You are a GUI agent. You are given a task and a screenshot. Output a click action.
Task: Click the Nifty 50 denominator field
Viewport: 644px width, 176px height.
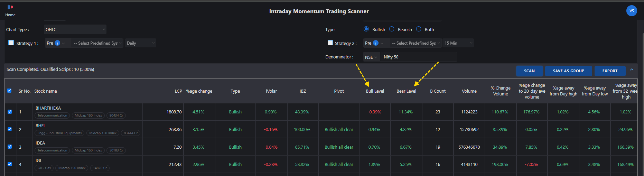click(419, 57)
